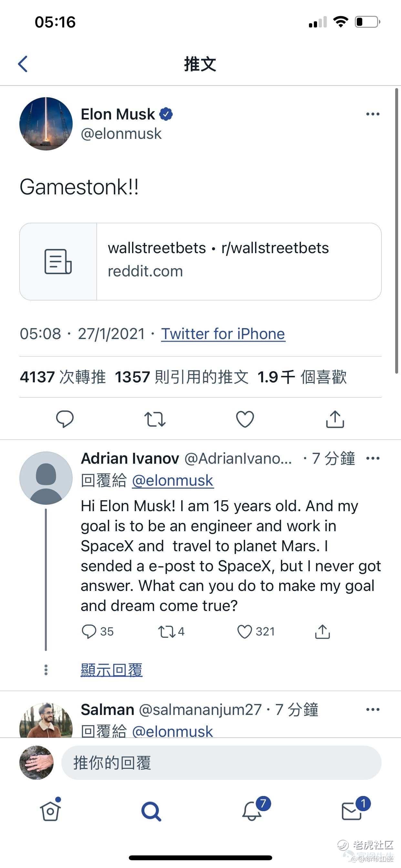Viewport: 401px width, 868px height.
Task: Open the more menu on Adrian Ivanov's reply
Action: coord(373,458)
